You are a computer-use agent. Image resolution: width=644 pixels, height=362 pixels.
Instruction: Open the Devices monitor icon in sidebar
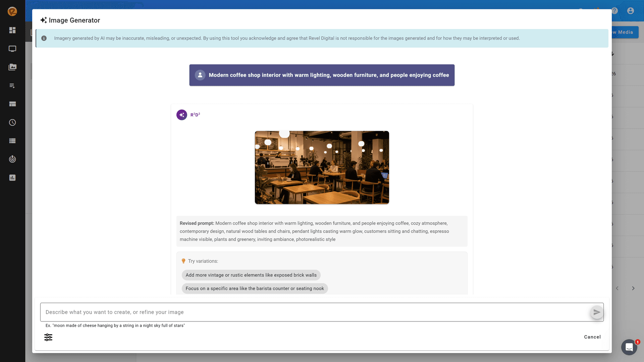click(12, 49)
